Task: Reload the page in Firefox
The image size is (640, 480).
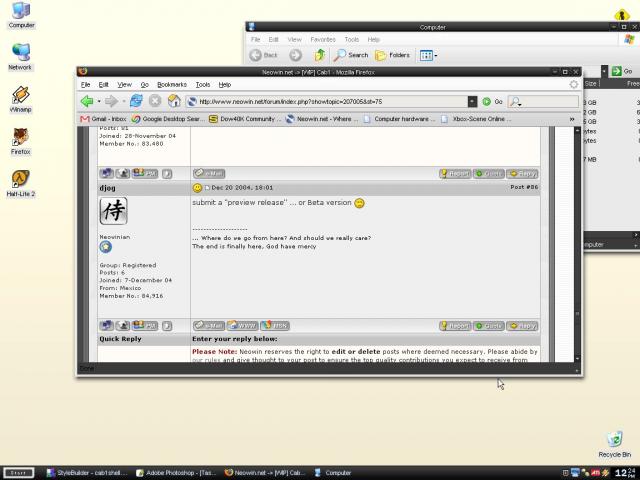Action: (136, 101)
